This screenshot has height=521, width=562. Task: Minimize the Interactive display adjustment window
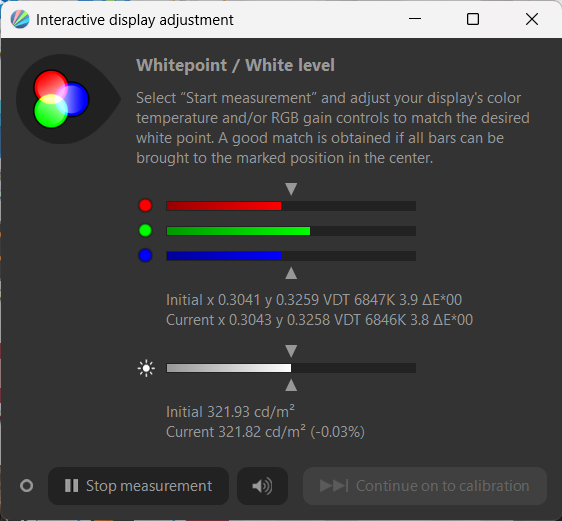(415, 19)
